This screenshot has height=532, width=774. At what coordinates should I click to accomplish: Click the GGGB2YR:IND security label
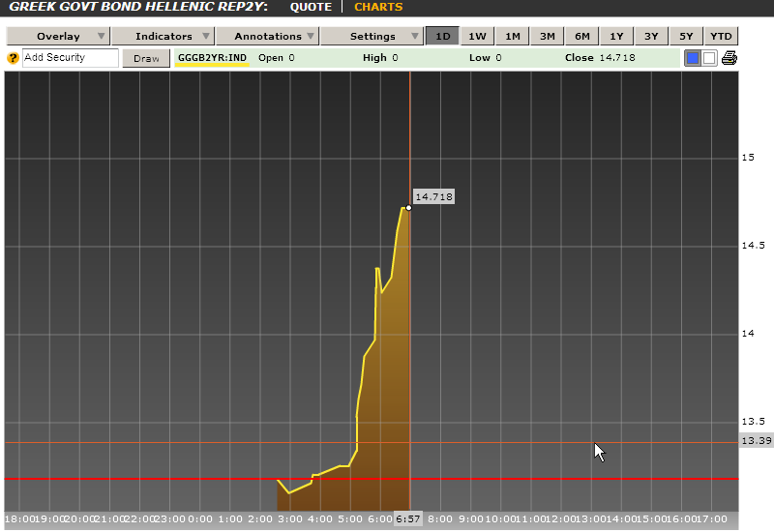212,58
